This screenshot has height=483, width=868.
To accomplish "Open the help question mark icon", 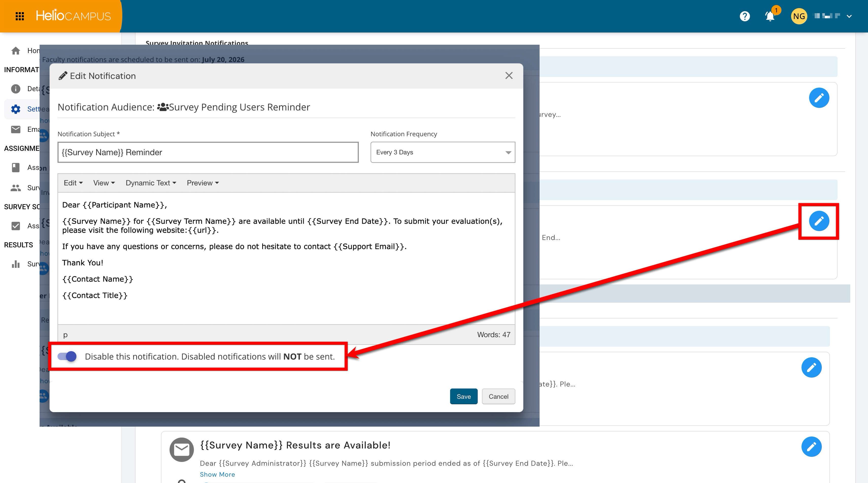I will coord(745,16).
